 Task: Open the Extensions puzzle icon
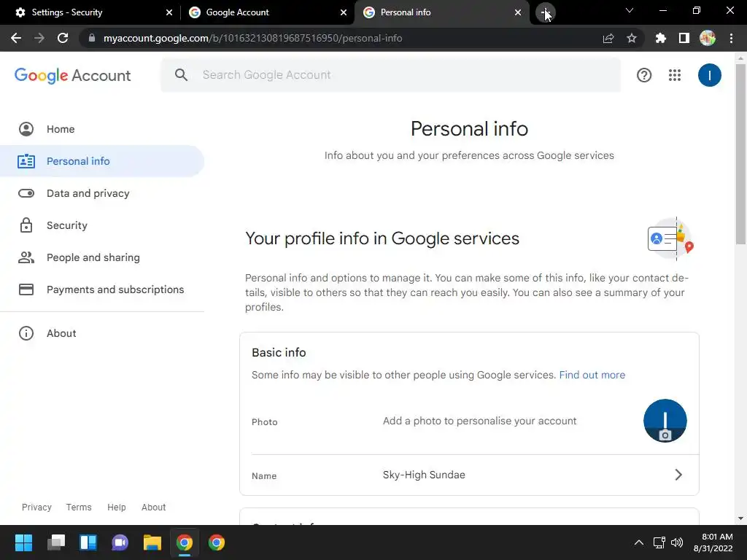pyautogui.click(x=660, y=38)
